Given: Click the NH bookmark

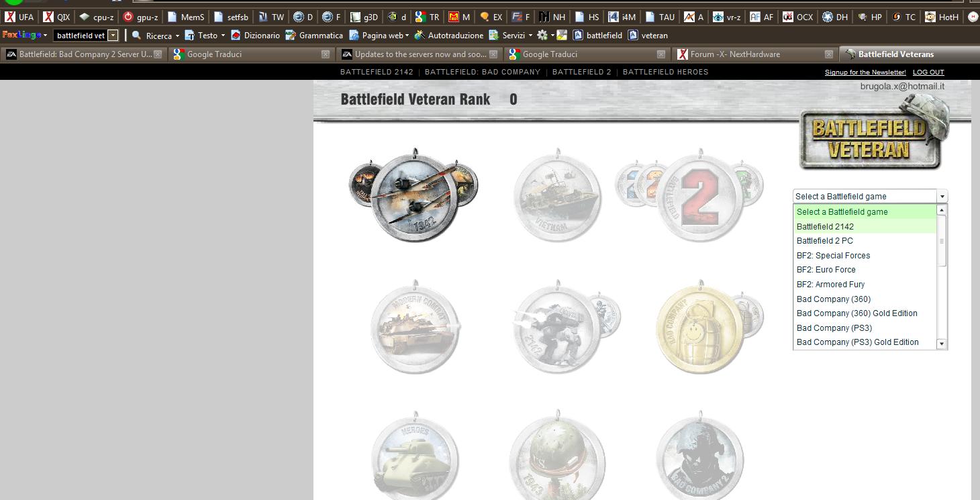Looking at the screenshot, I should click(552, 17).
